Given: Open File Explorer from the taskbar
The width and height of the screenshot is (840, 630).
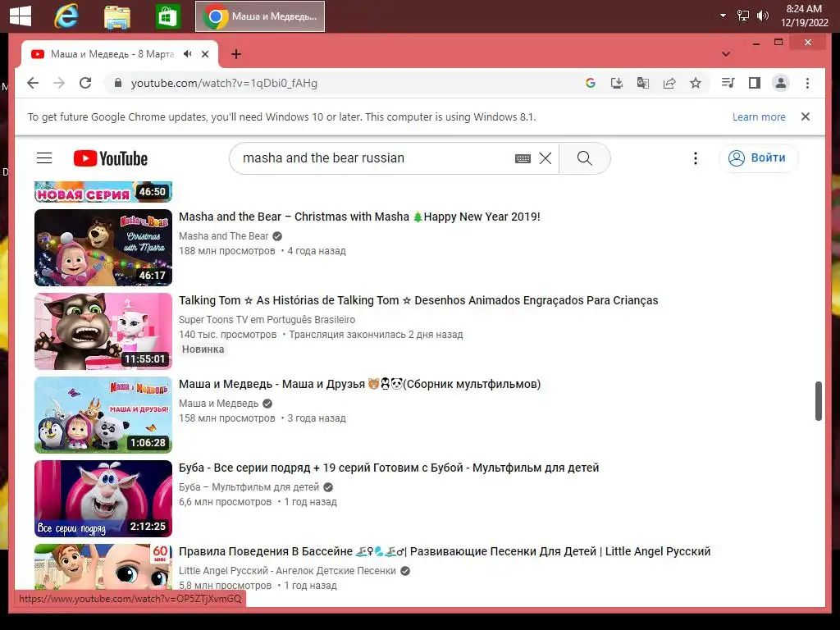Looking at the screenshot, I should [x=117, y=16].
